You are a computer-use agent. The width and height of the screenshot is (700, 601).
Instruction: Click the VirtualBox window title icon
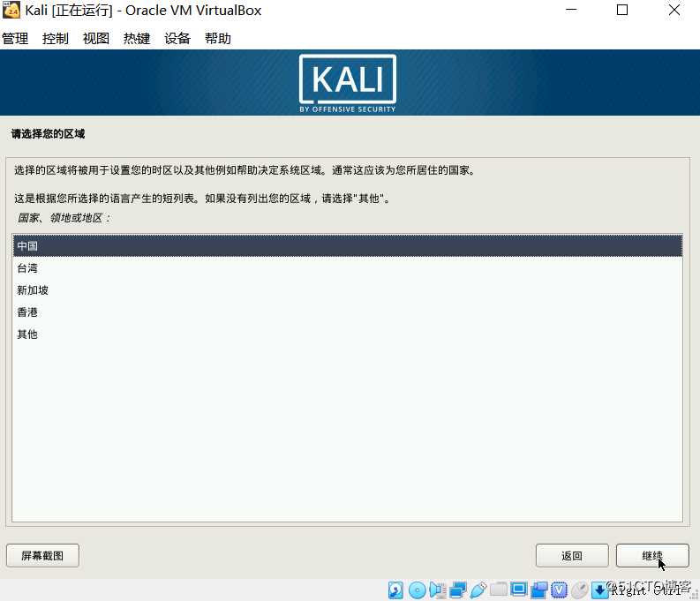[11, 10]
